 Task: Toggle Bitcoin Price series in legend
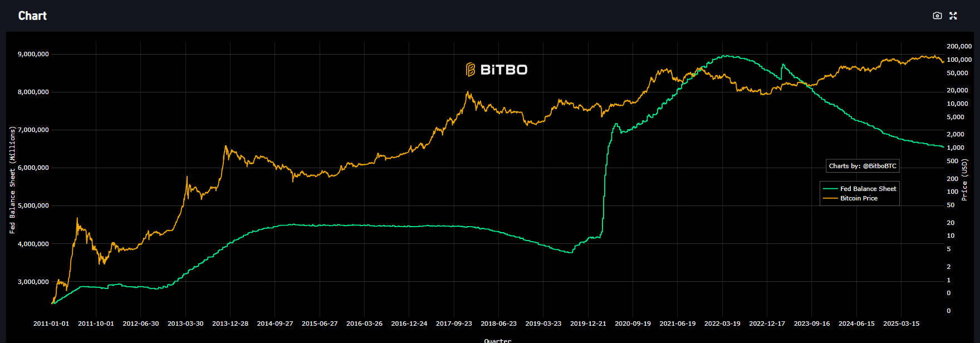(x=850, y=198)
